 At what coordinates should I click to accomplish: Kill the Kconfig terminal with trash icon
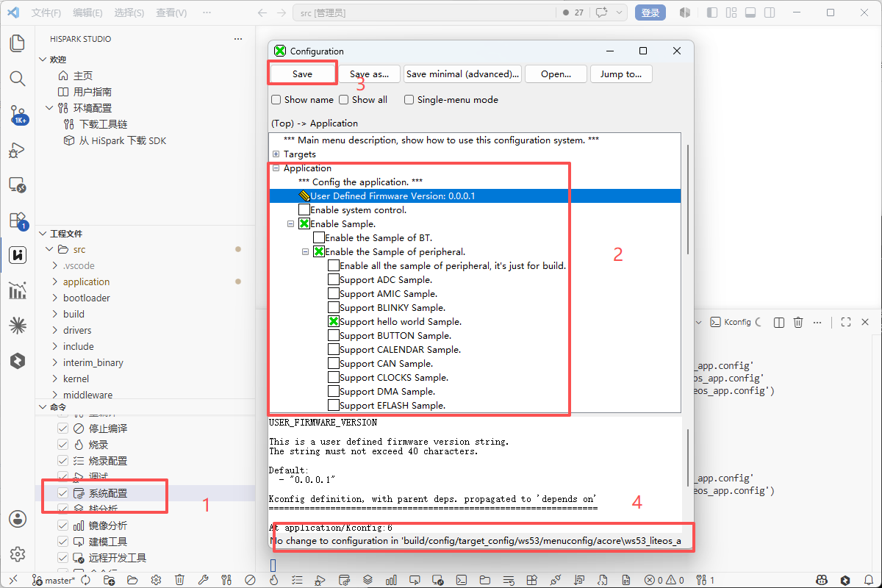pos(799,322)
